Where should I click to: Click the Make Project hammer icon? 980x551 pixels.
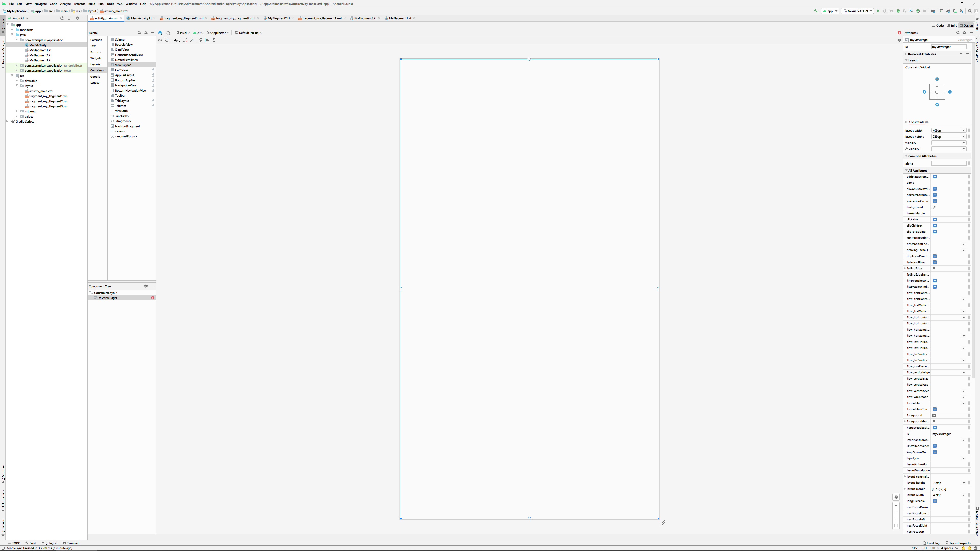pyautogui.click(x=816, y=11)
